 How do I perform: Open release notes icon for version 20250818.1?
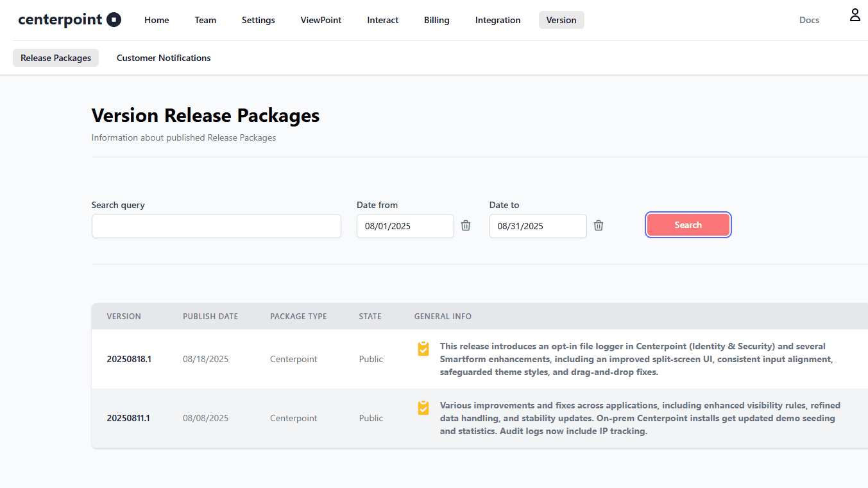[x=423, y=349]
